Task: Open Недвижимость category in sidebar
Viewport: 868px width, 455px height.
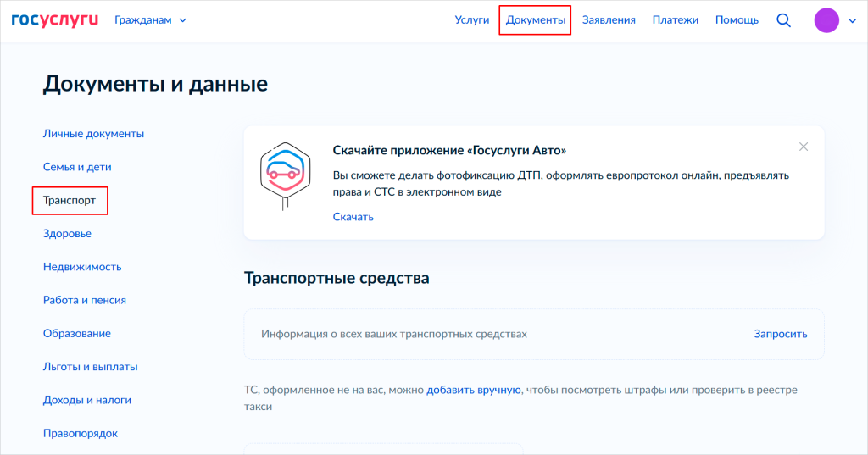Action: tap(82, 267)
